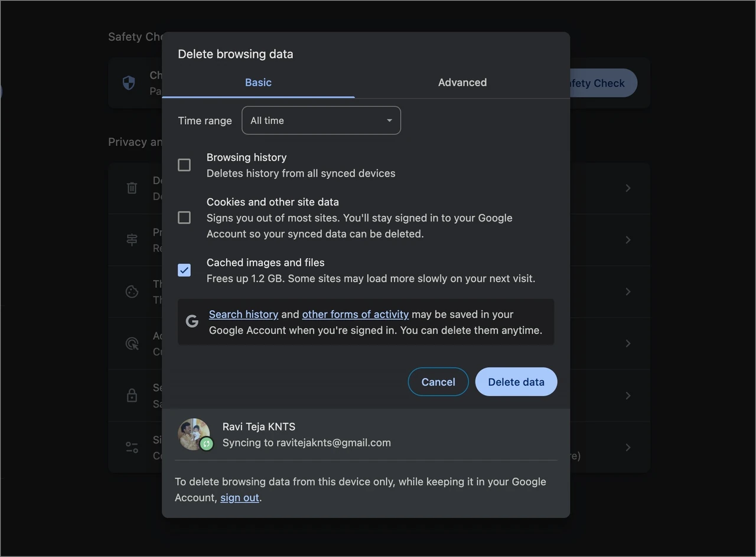Switch to the Advanced tab
Image resolution: width=756 pixels, height=557 pixels.
(462, 82)
